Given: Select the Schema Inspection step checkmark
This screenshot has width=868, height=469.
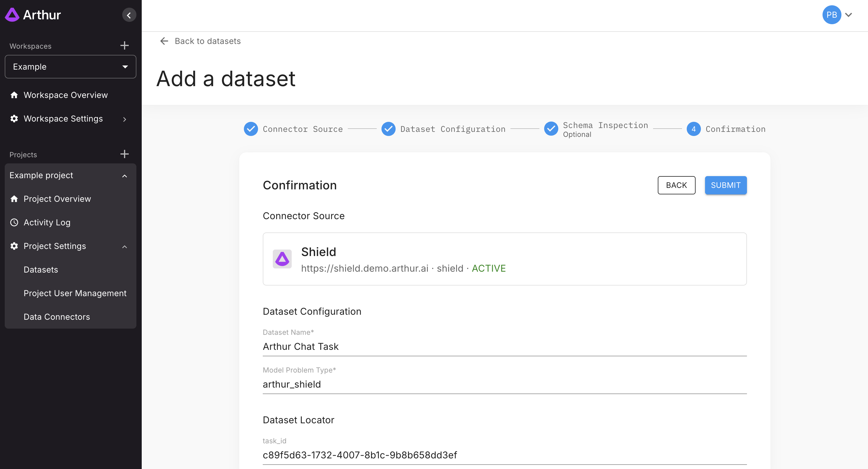Looking at the screenshot, I should point(551,129).
